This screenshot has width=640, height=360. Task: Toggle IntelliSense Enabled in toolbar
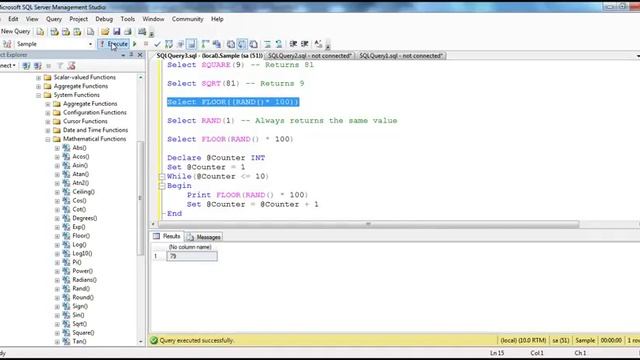coord(191,44)
